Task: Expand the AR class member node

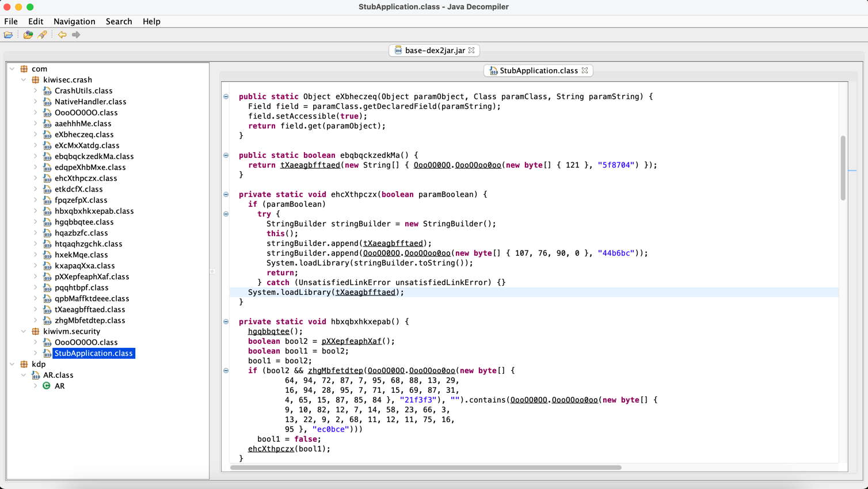Action: click(35, 386)
